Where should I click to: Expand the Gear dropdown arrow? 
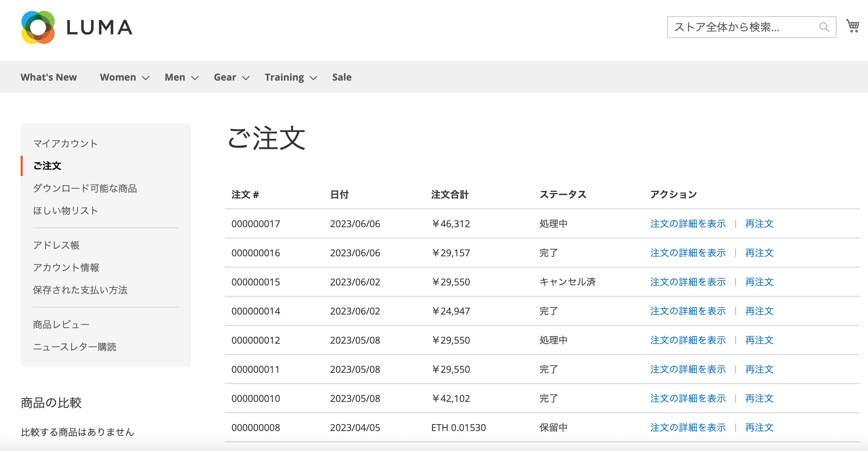click(246, 78)
